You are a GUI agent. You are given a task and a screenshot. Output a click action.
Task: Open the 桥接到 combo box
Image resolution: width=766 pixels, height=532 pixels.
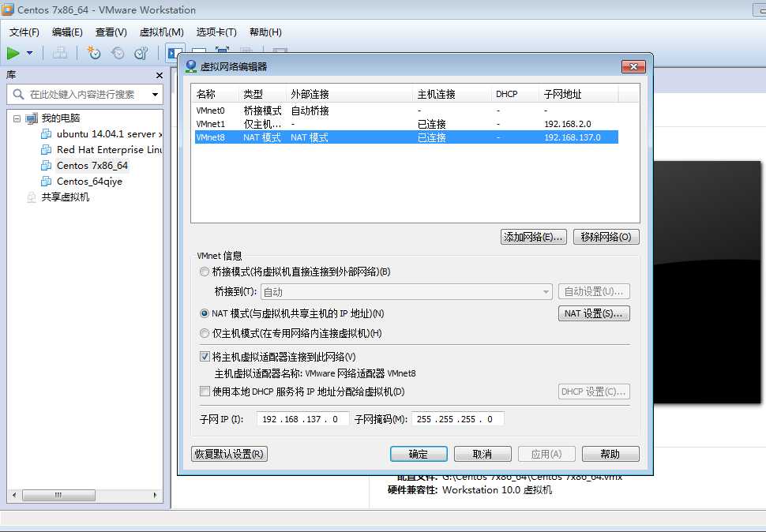407,292
